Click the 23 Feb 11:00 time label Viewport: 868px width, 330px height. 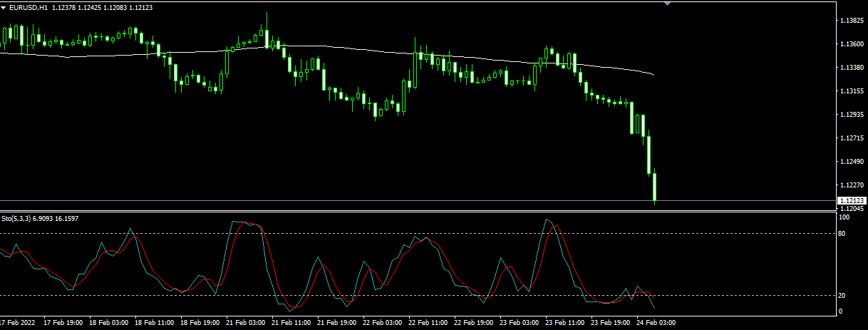564,322
